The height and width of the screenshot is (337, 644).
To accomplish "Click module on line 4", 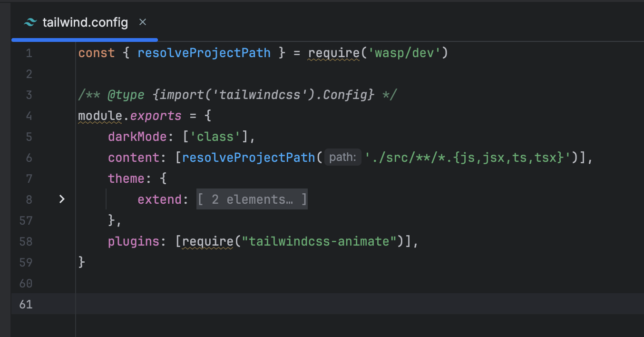I will click(x=100, y=116).
